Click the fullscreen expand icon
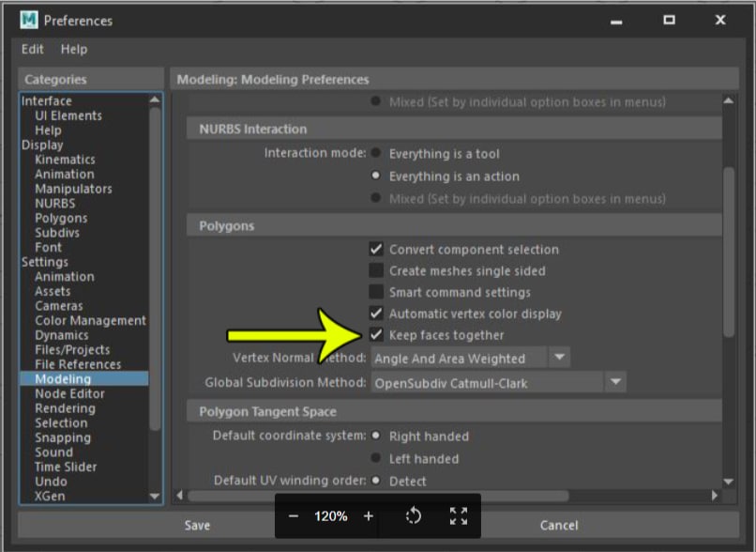Image resolution: width=756 pixels, height=552 pixels. [x=459, y=516]
